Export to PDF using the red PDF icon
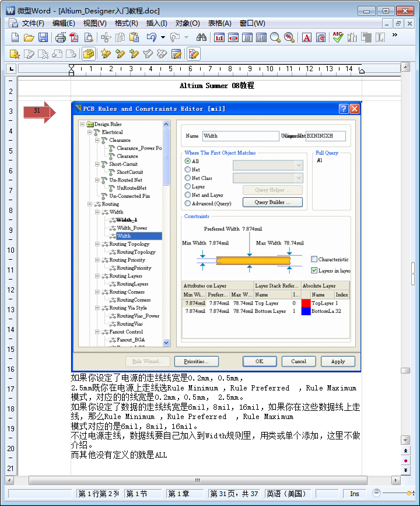The image size is (420, 506). pos(75,38)
